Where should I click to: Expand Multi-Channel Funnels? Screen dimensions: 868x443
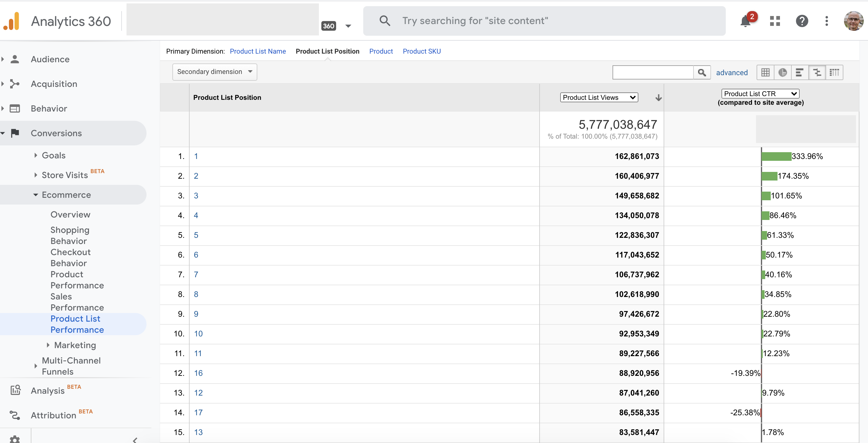[x=36, y=366]
